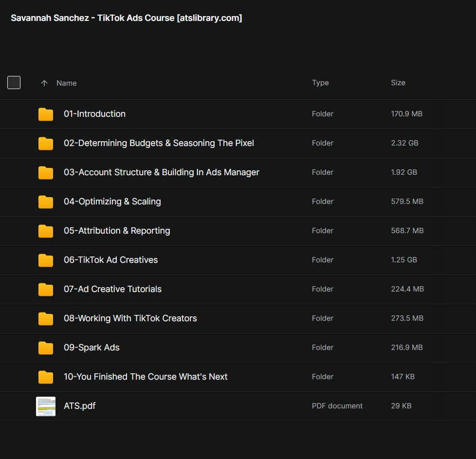Click the sort direction arrow beside Name
The height and width of the screenshot is (459, 476).
coord(44,83)
